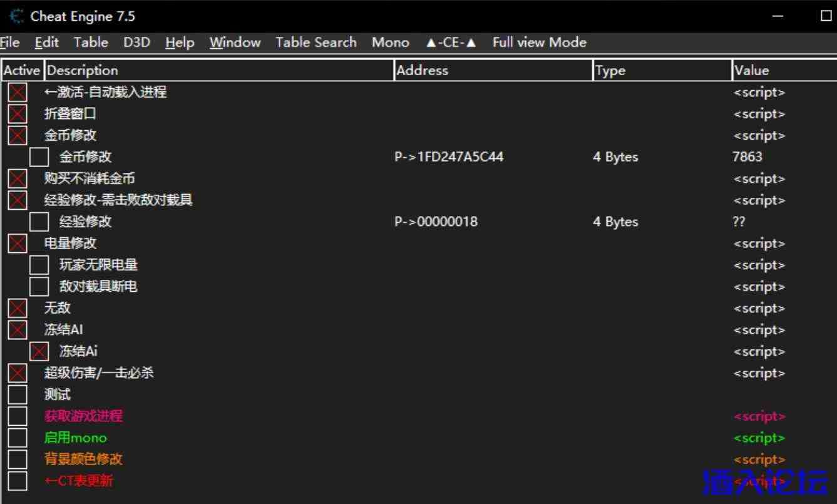837x504 pixels.
Task: Disable the 购买不消耗金币 script checkbox
Action: [x=18, y=178]
